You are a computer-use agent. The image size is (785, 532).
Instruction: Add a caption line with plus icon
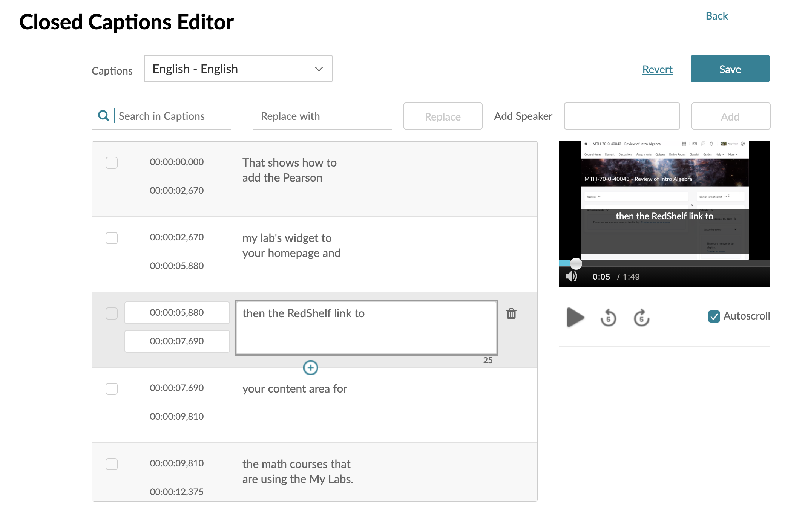(x=310, y=368)
